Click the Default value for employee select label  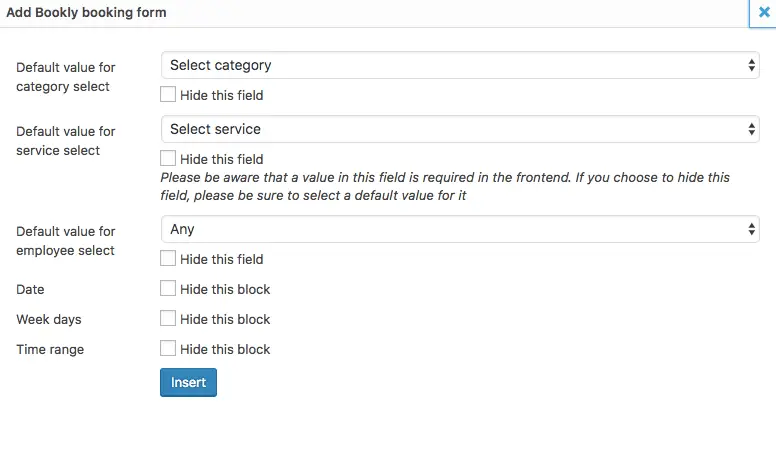(x=65, y=241)
